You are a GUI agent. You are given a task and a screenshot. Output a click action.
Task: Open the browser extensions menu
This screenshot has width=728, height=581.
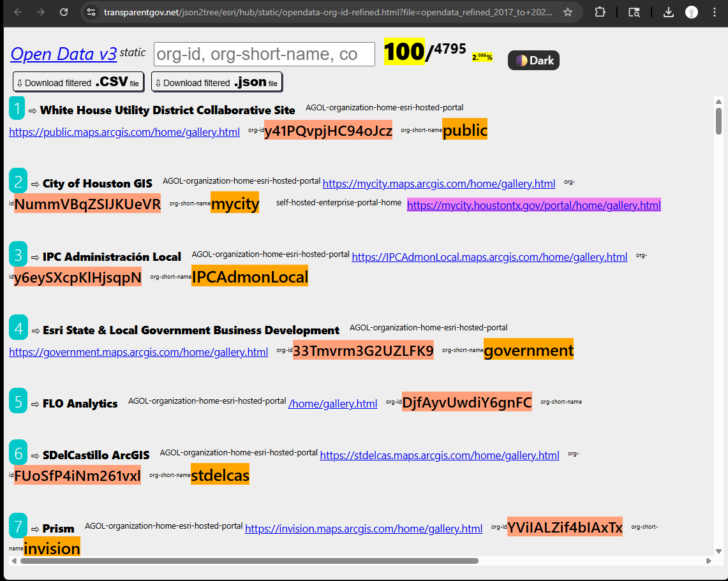click(600, 12)
